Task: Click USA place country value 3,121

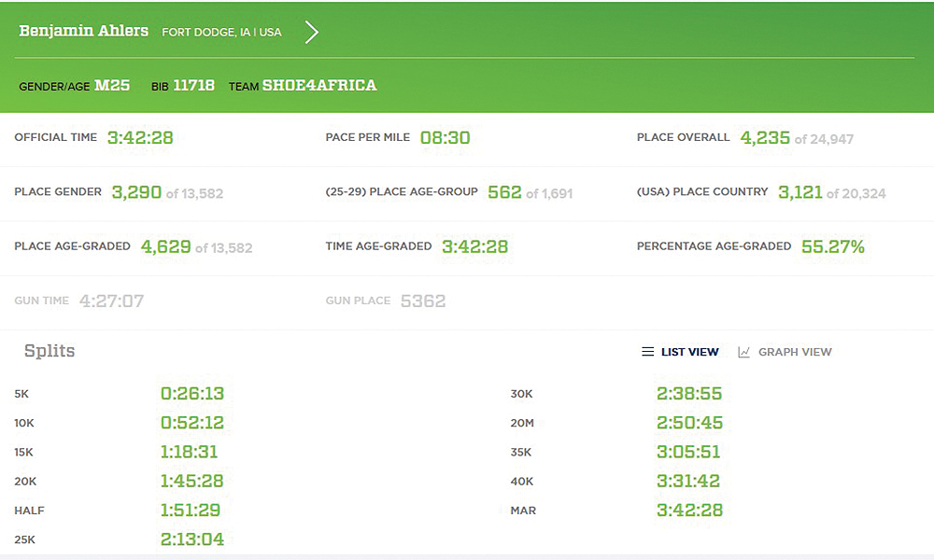Action: click(x=800, y=192)
